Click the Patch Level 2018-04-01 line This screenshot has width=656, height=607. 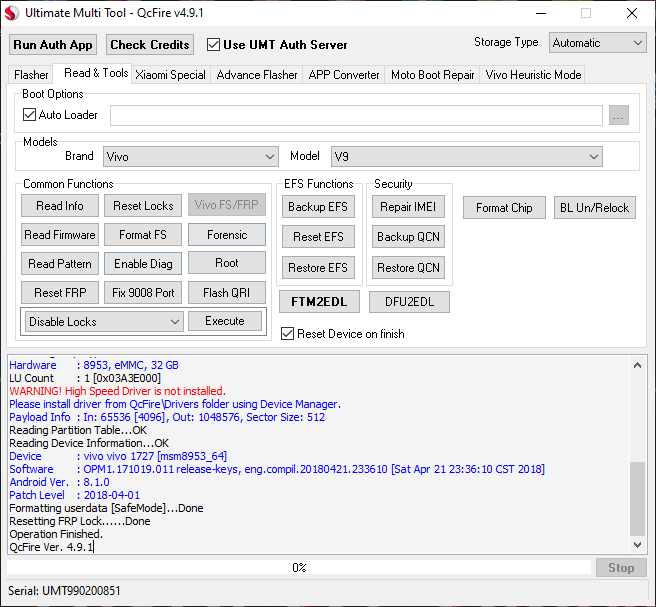(x=75, y=495)
